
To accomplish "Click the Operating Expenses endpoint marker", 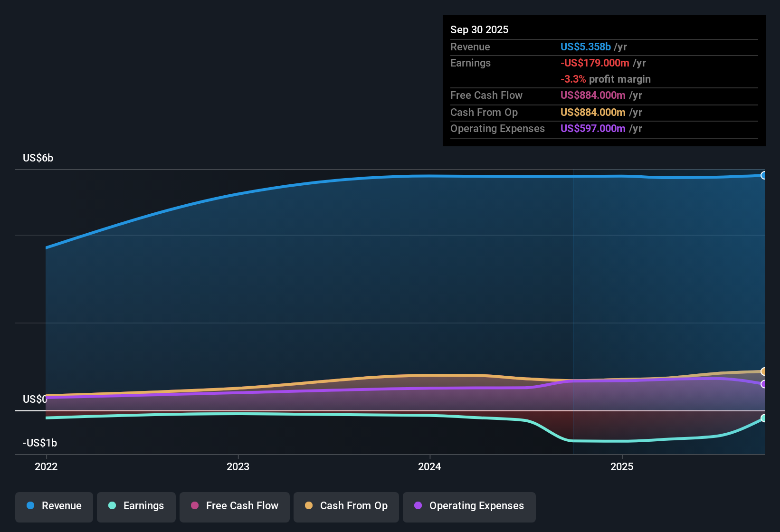I will pos(763,384).
